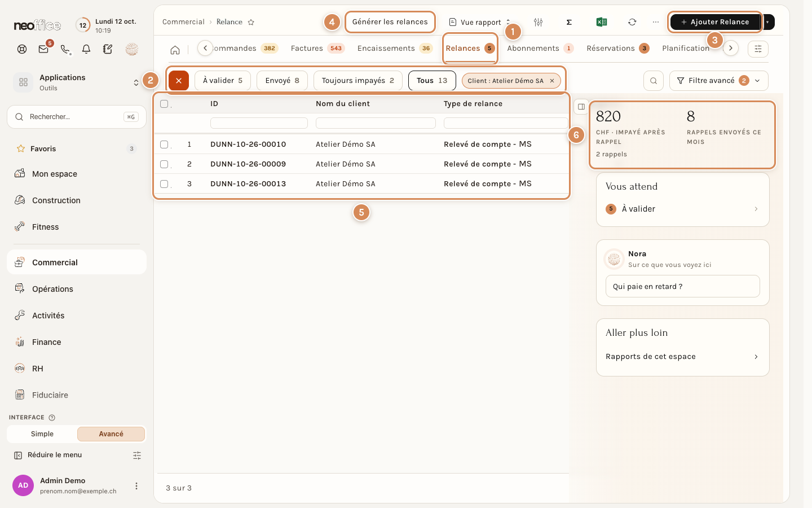Click the Interface info help icon
This screenshot has width=812, height=508.
click(x=52, y=418)
